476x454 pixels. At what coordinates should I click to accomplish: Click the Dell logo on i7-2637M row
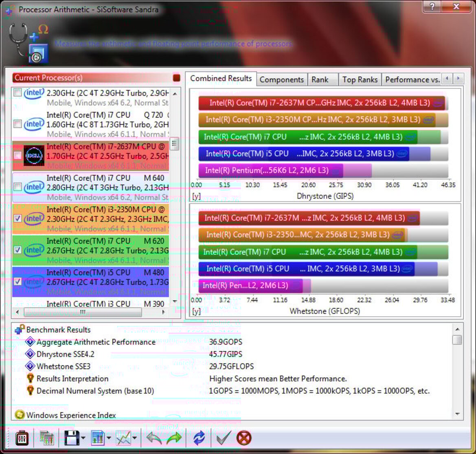pos(34,156)
